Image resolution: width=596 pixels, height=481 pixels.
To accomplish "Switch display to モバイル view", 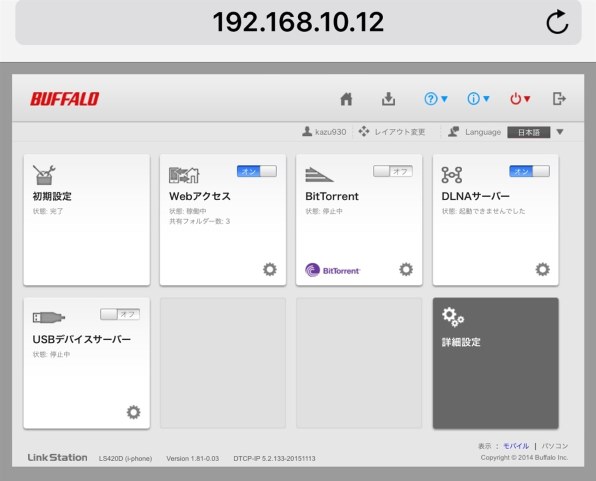I will coord(516,446).
